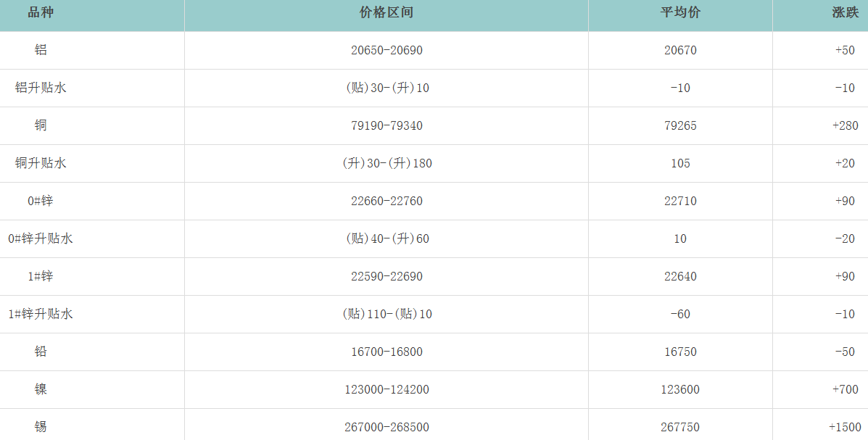Click the 平均价 column header
Image resolution: width=868 pixels, height=440 pixels.
pyautogui.click(x=680, y=13)
